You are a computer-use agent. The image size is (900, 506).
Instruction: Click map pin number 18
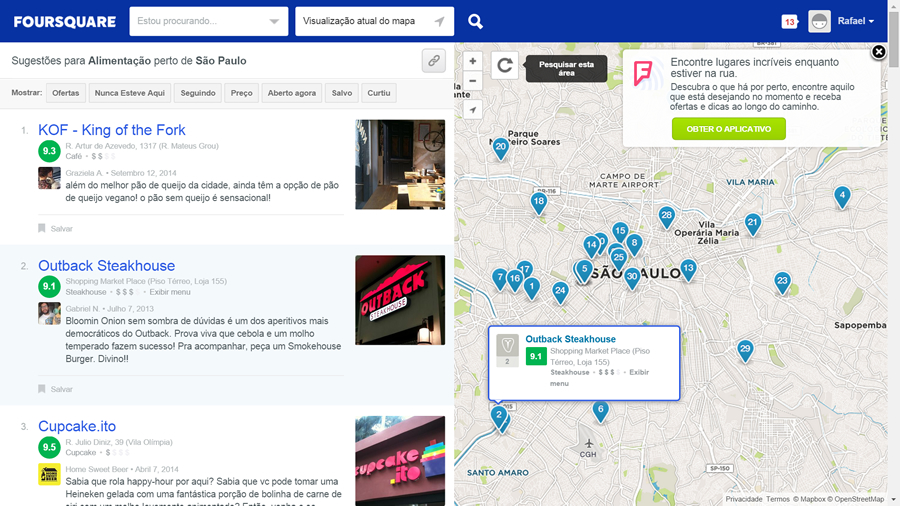click(538, 203)
